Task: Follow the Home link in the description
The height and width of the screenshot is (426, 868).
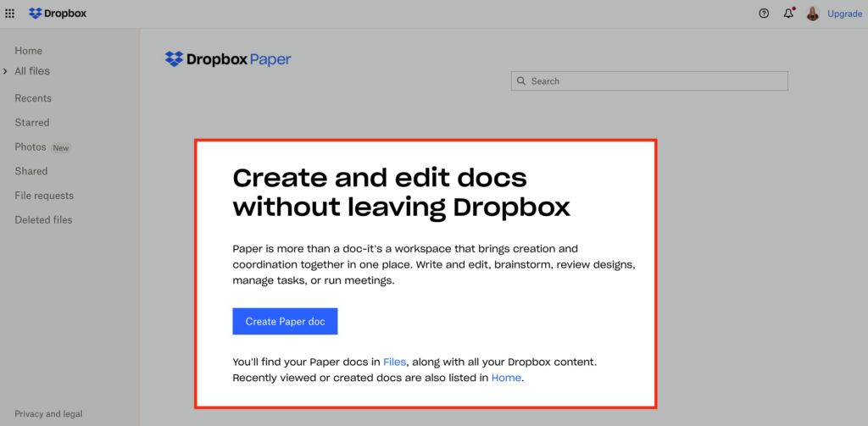Action: pyautogui.click(x=507, y=379)
